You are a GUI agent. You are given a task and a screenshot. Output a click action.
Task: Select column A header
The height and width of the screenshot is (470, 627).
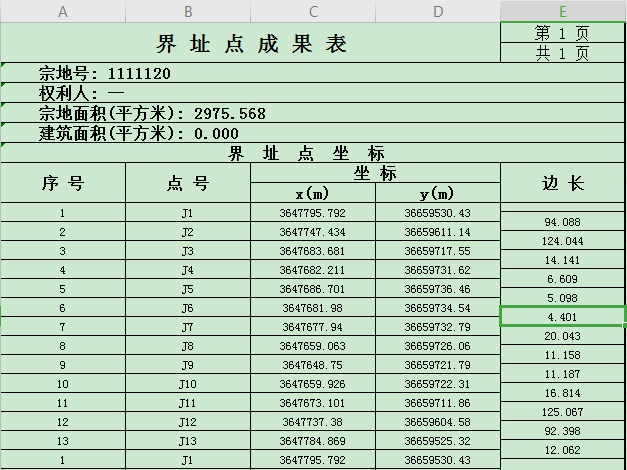[x=63, y=11]
